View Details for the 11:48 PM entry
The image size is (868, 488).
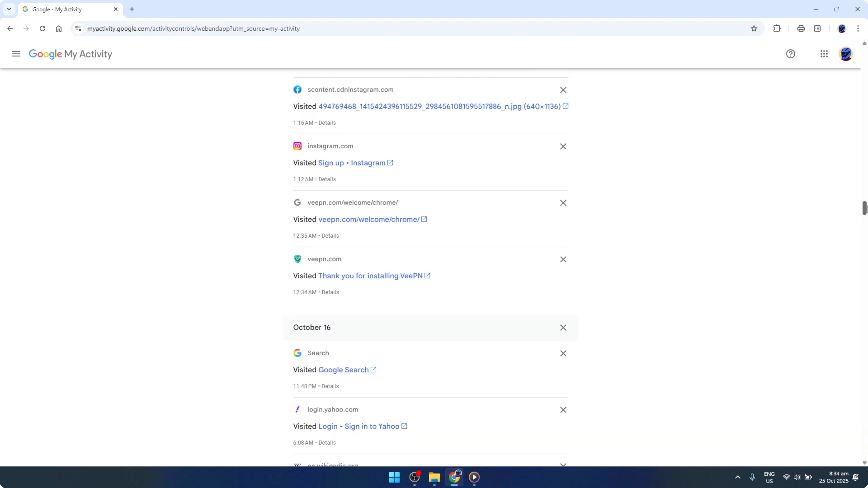[330, 386]
